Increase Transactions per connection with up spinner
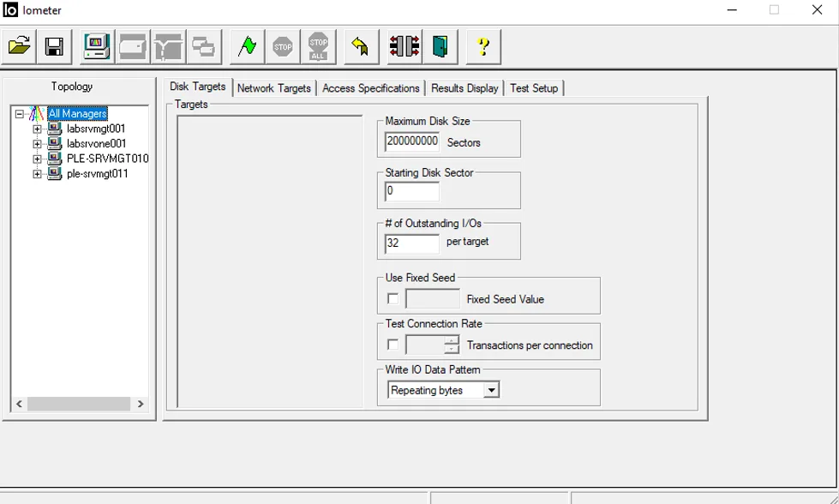839x504 pixels. (452, 341)
